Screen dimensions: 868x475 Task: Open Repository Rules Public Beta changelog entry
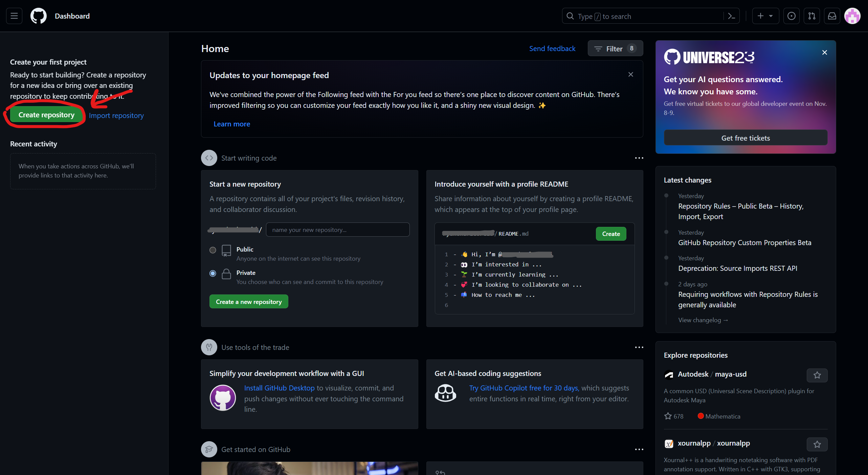[741, 211]
